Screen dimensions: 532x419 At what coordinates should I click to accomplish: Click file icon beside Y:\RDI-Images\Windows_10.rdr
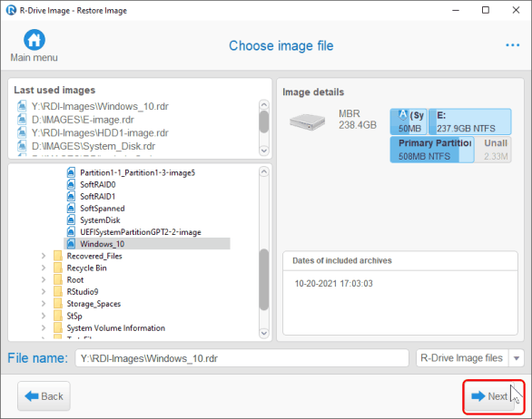coord(22,106)
